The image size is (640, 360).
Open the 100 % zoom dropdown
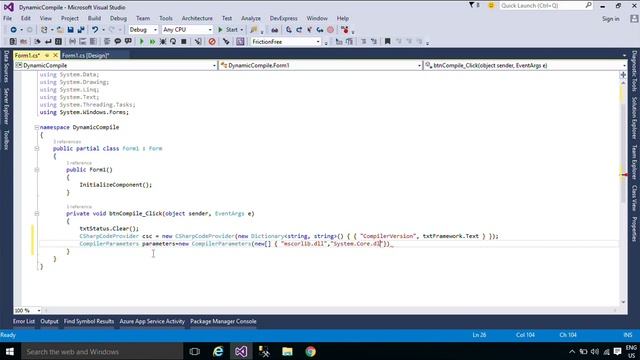point(27,311)
